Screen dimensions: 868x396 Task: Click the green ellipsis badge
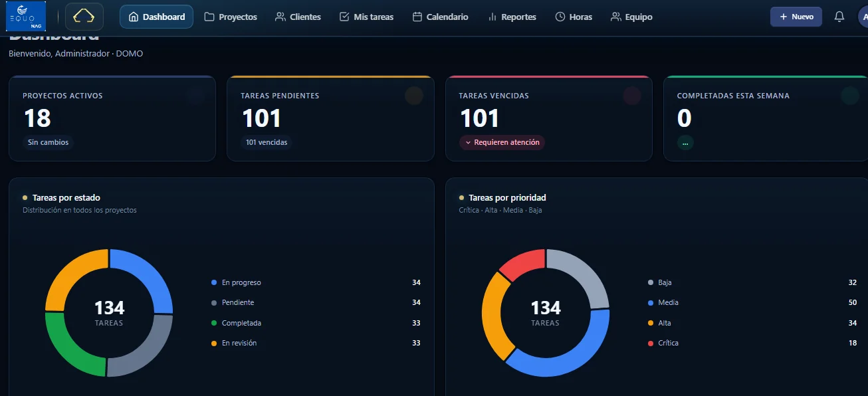click(685, 142)
